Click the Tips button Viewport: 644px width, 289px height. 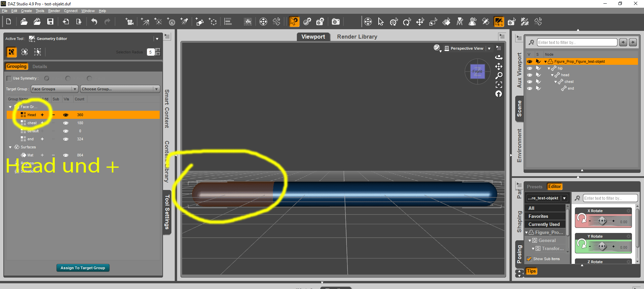tap(531, 272)
